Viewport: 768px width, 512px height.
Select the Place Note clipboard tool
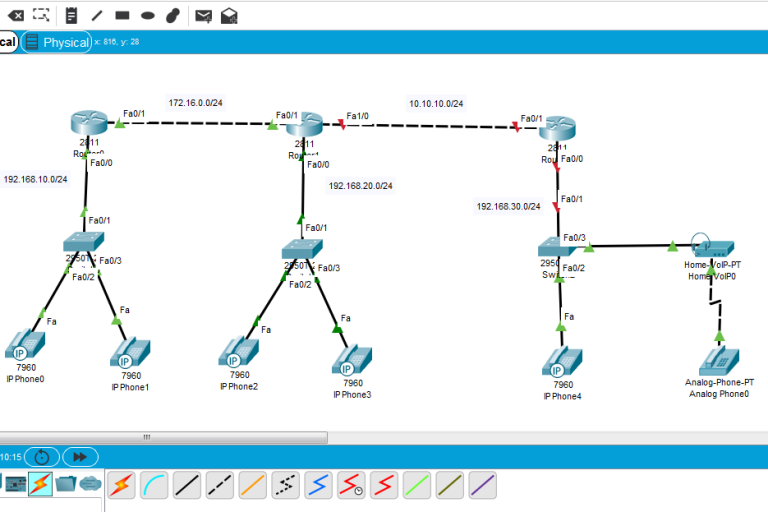pyautogui.click(x=72, y=15)
